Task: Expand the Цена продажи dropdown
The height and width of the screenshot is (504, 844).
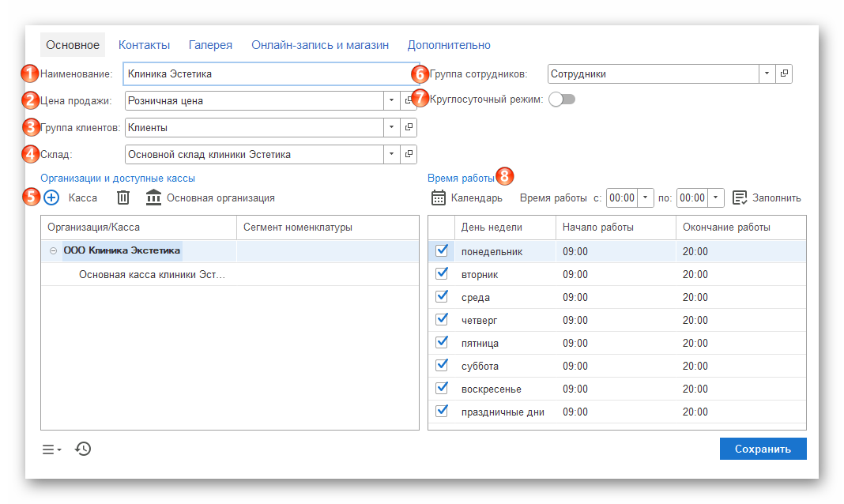Action: 392,100
